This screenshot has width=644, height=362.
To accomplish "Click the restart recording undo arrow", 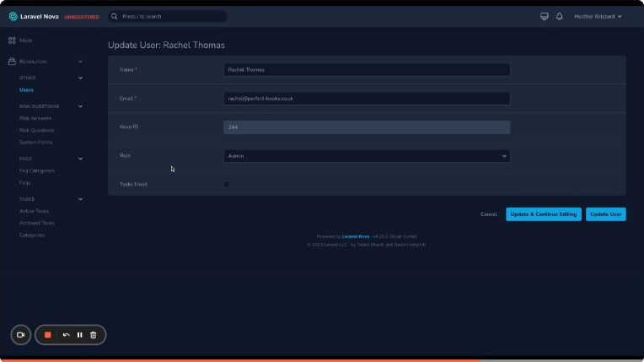I will (66, 335).
